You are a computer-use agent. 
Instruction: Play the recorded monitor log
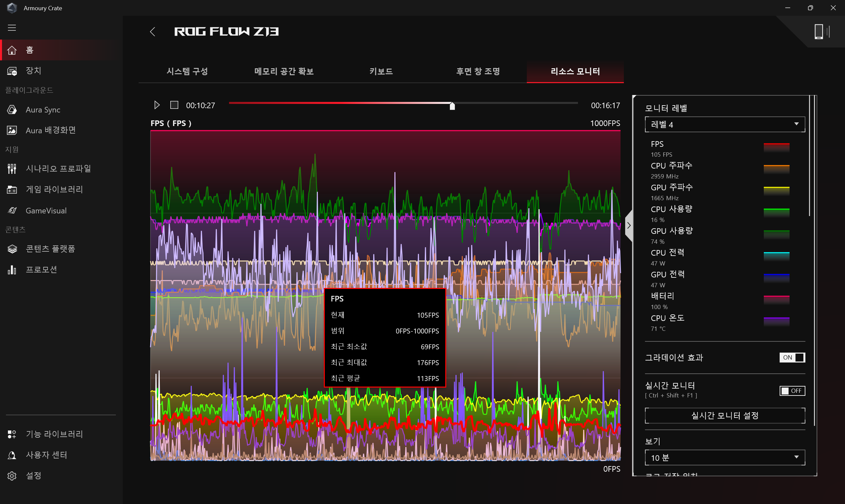click(157, 105)
